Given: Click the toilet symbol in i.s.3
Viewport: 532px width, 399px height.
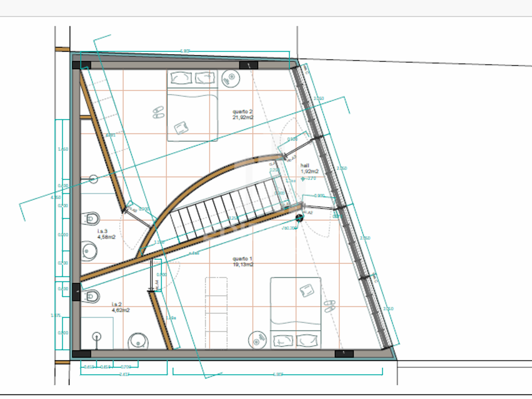Looking at the screenshot, I should (x=90, y=218).
